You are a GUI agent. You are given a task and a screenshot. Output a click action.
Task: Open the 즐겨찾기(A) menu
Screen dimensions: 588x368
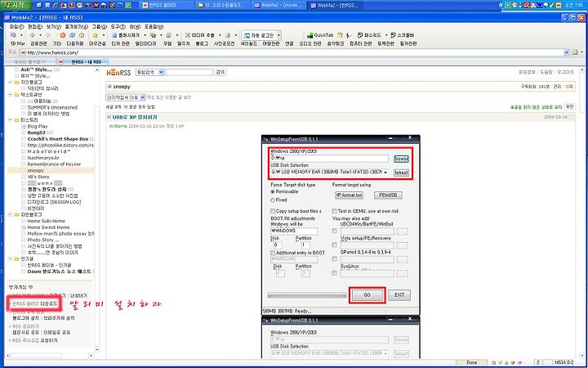[76, 27]
